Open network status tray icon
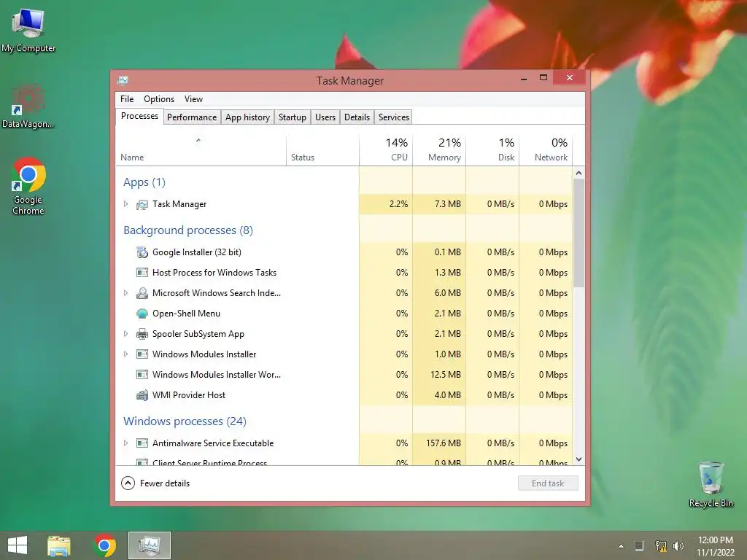 click(x=660, y=545)
